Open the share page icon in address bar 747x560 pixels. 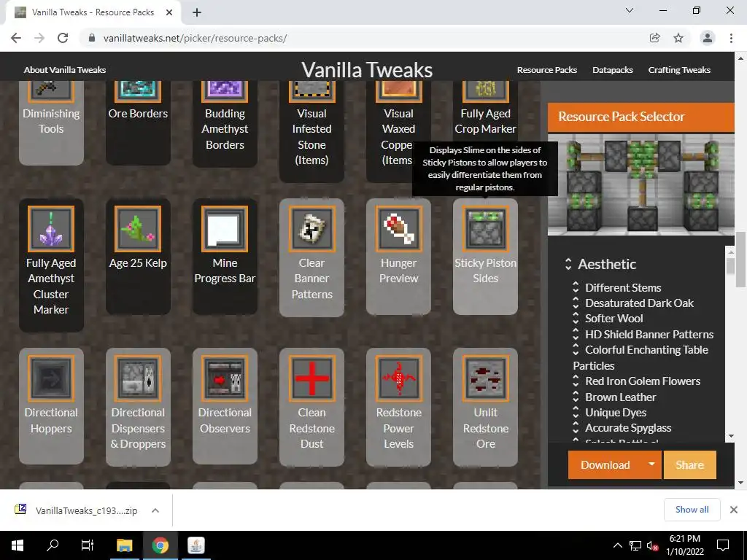(654, 38)
